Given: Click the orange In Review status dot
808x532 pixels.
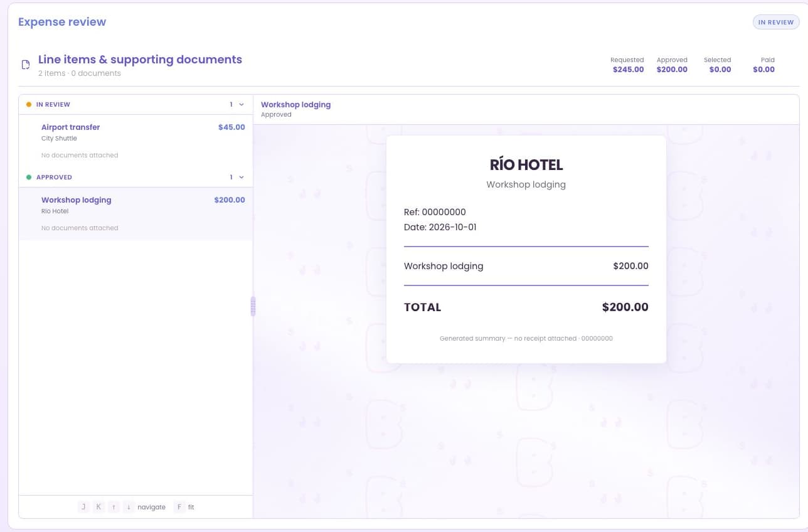Looking at the screenshot, I should tap(29, 105).
